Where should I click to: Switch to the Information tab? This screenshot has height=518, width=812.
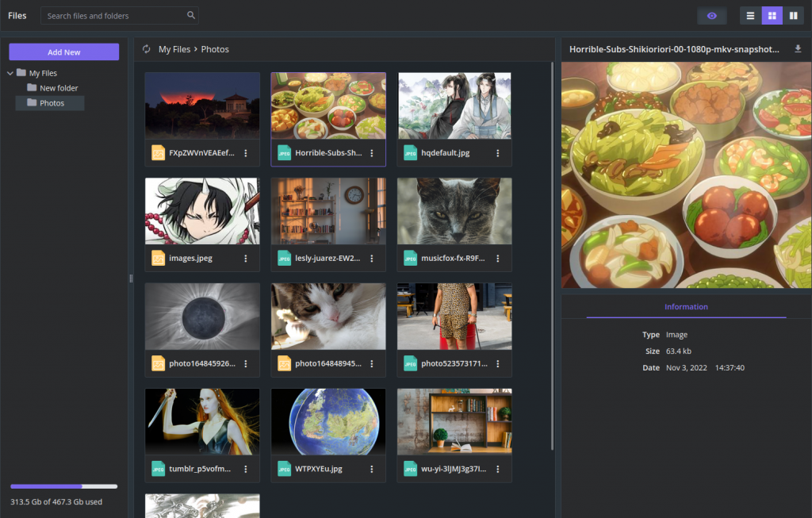686,306
